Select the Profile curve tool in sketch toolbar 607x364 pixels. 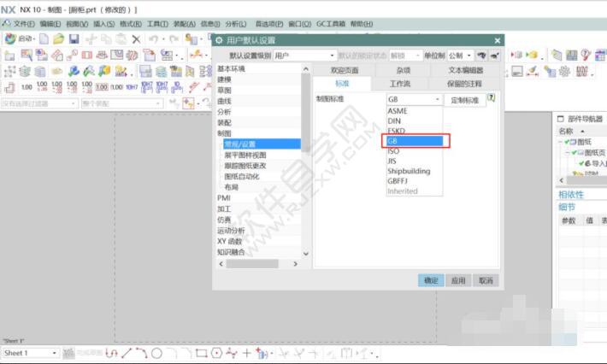point(111,353)
